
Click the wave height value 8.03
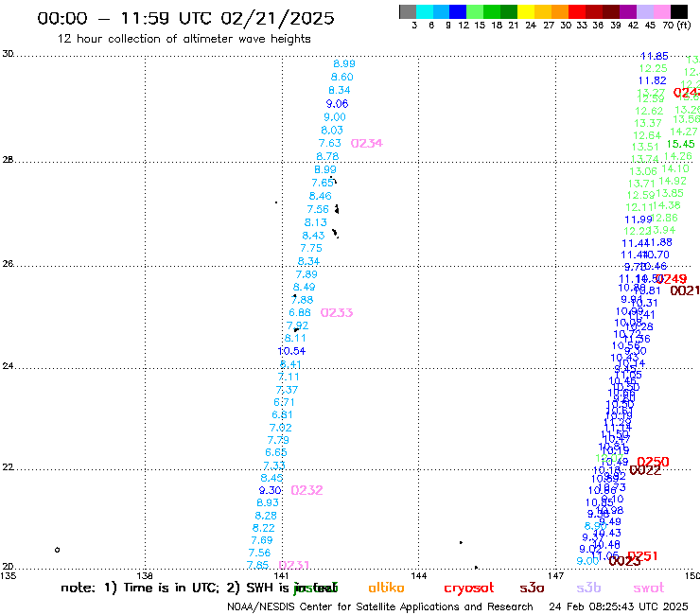[x=332, y=131]
